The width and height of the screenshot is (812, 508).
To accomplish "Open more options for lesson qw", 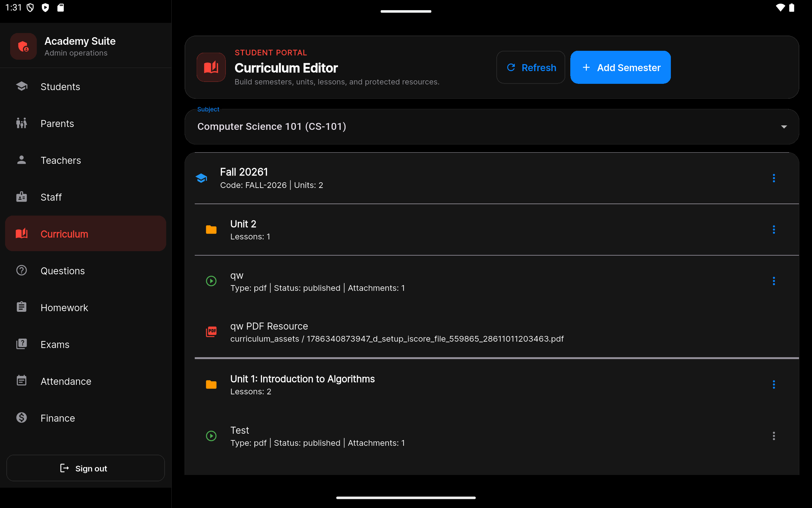I will 774,281.
